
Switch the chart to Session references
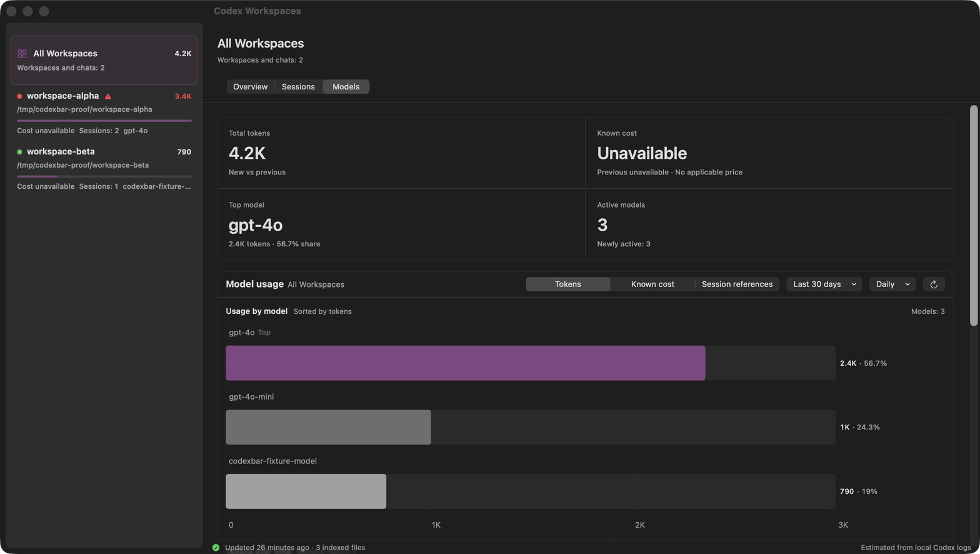[737, 285]
